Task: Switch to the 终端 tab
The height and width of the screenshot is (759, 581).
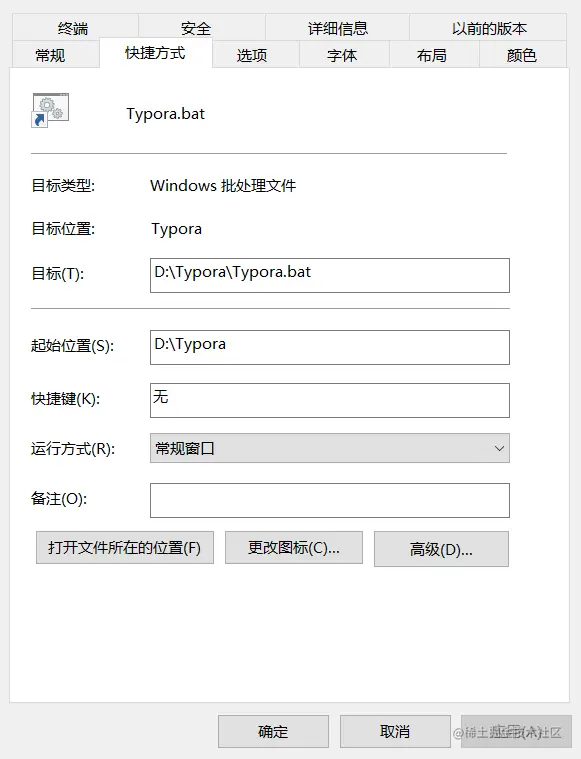Action: 75,28
